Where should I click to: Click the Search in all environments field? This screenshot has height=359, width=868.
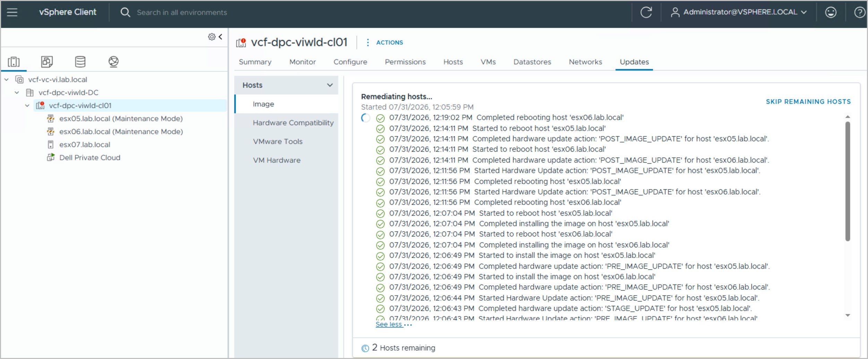click(182, 12)
